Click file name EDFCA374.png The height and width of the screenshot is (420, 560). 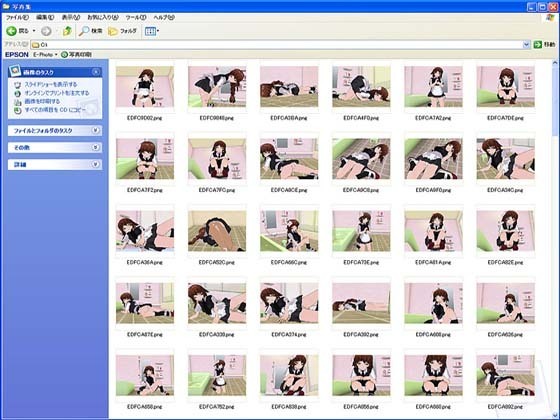click(289, 335)
